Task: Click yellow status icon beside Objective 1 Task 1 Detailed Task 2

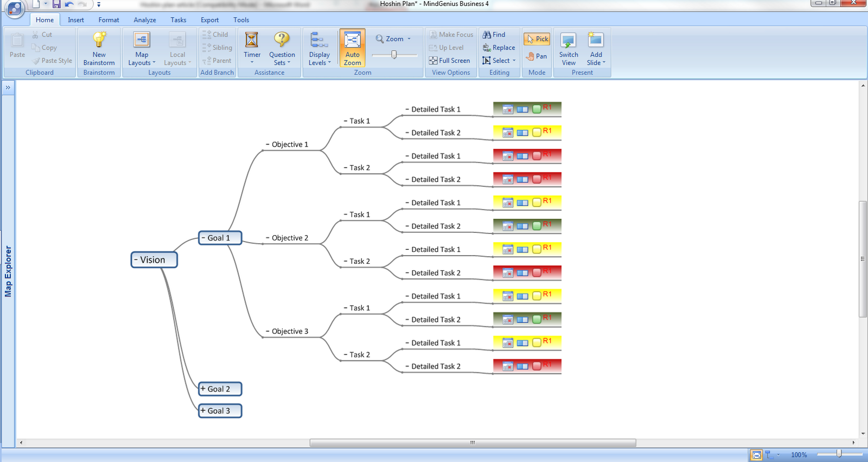Action: (537, 132)
